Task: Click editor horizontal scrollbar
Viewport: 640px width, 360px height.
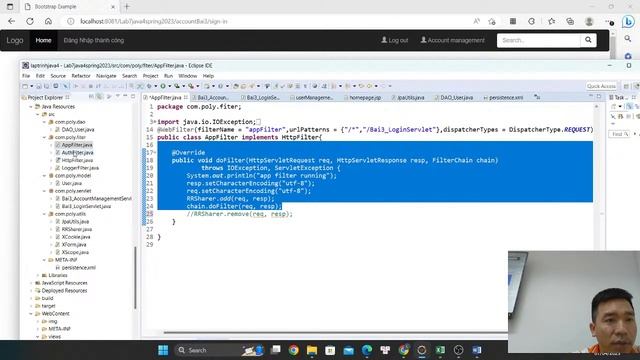Action: click(335, 332)
